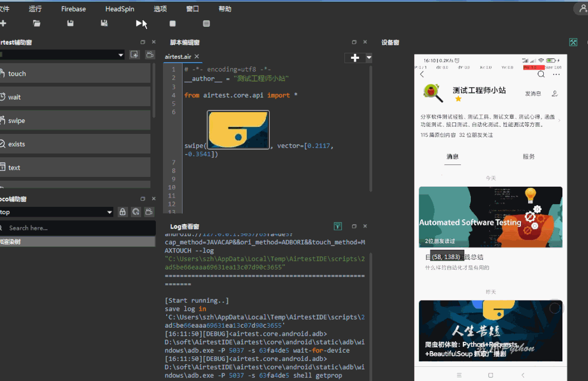Float the Poco辅助窗 panel

(x=142, y=199)
